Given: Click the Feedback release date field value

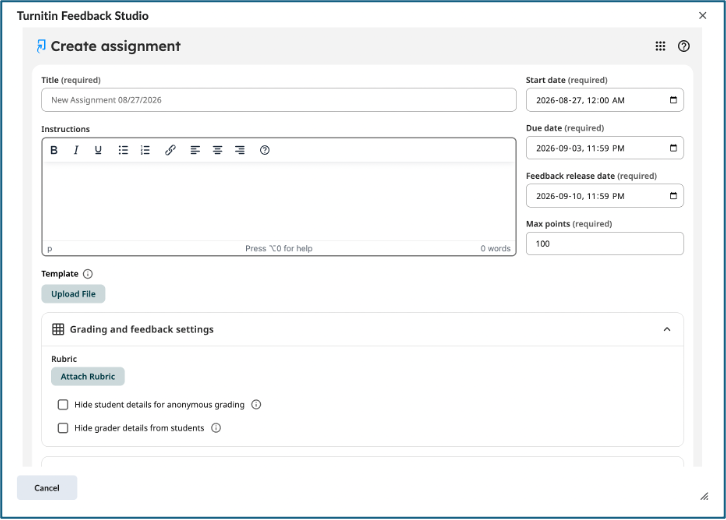Looking at the screenshot, I should pos(580,196).
